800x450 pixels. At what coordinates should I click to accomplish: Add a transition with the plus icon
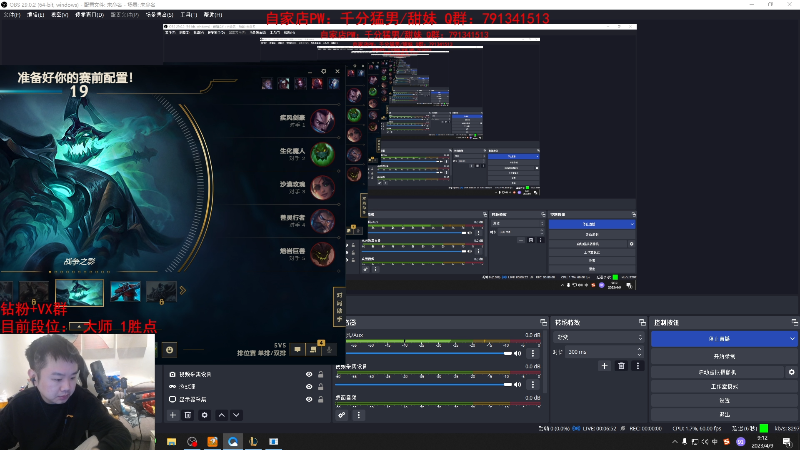click(x=605, y=366)
